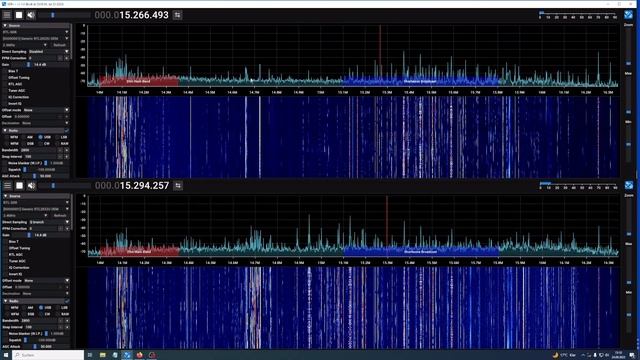Collapse the Radio section in the 15.294.257 window

(5, 301)
